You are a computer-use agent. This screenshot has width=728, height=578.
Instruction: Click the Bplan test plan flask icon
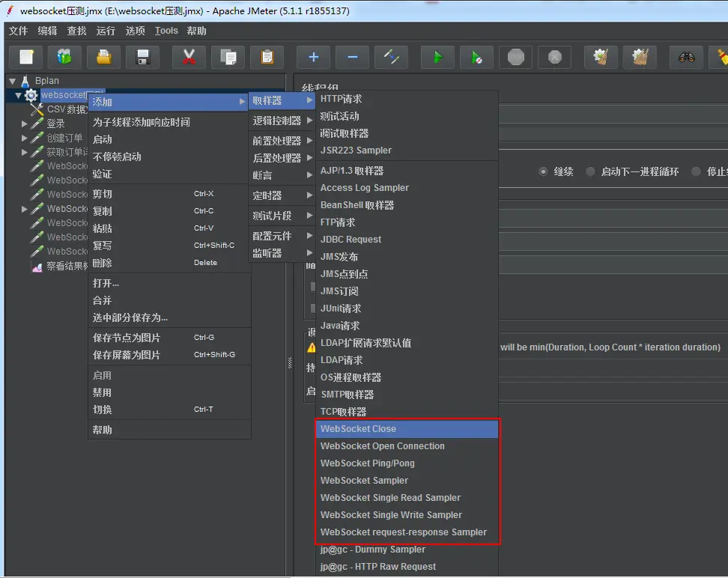25,81
